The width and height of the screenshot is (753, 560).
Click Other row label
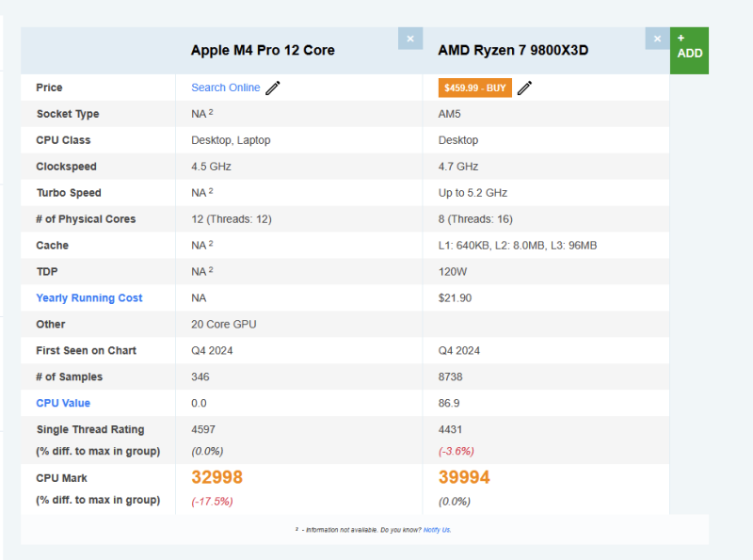click(51, 324)
